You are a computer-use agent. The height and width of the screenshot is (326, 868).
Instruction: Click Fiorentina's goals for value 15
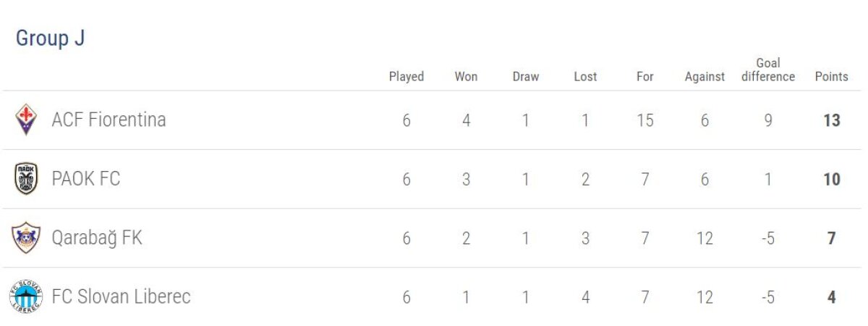tap(645, 120)
